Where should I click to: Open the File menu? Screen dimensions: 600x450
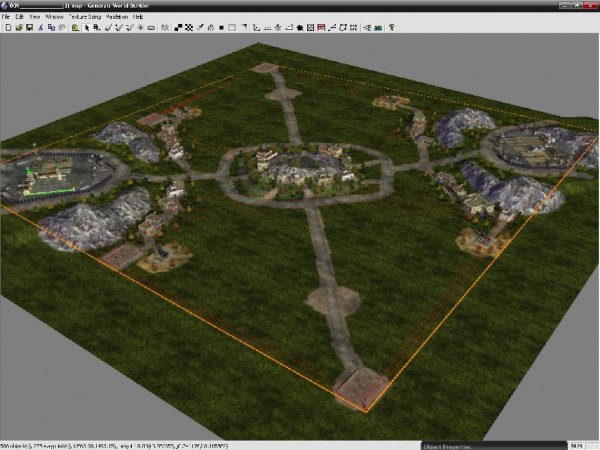coord(6,17)
